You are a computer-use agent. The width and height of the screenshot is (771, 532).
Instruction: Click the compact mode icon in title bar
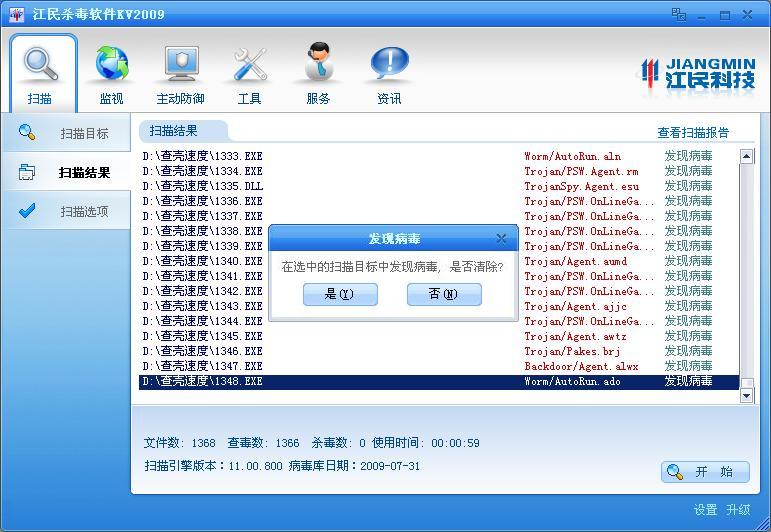679,14
